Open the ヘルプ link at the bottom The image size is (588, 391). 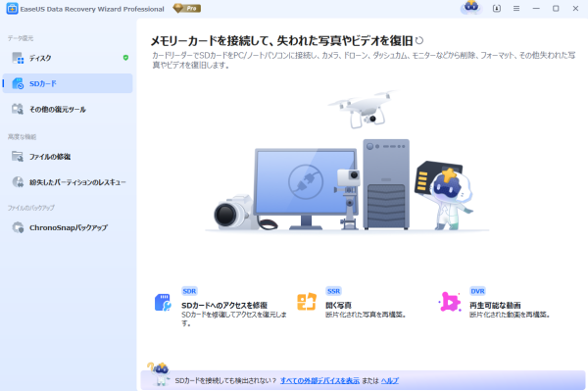click(x=390, y=380)
